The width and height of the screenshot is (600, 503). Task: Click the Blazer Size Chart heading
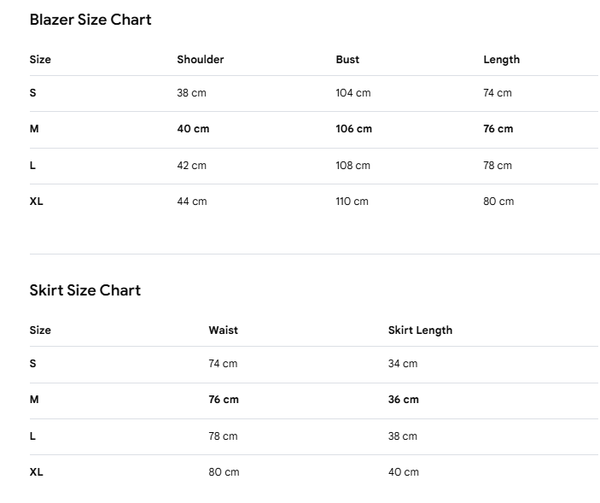point(90,20)
